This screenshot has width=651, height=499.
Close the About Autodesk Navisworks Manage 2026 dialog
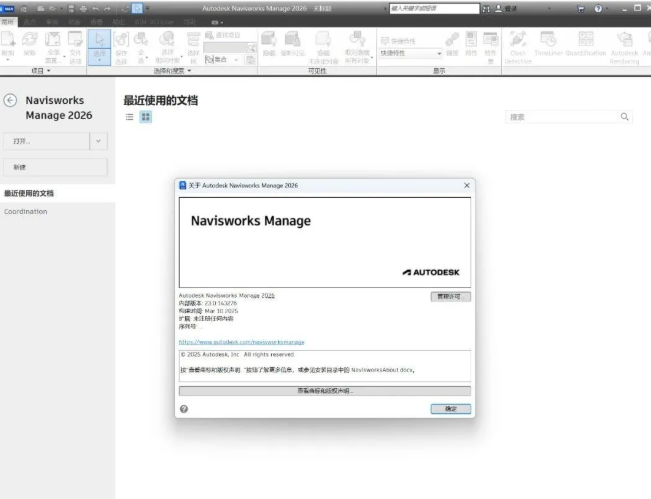click(x=467, y=185)
